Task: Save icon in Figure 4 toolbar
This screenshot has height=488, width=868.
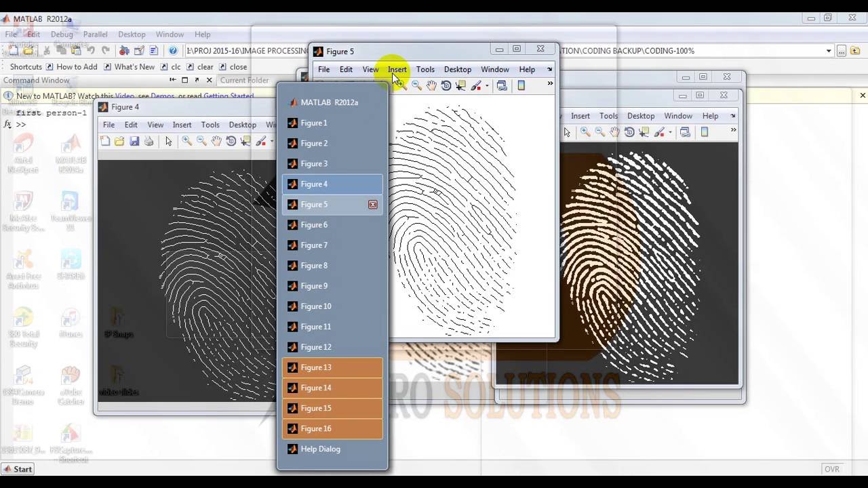Action: [x=134, y=141]
